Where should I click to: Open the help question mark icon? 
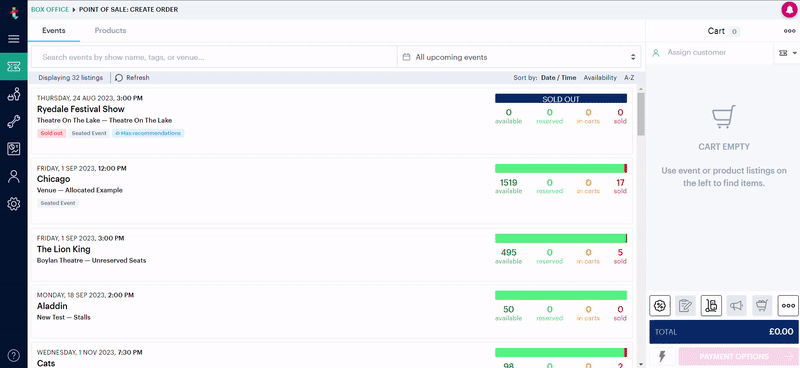pos(14,355)
